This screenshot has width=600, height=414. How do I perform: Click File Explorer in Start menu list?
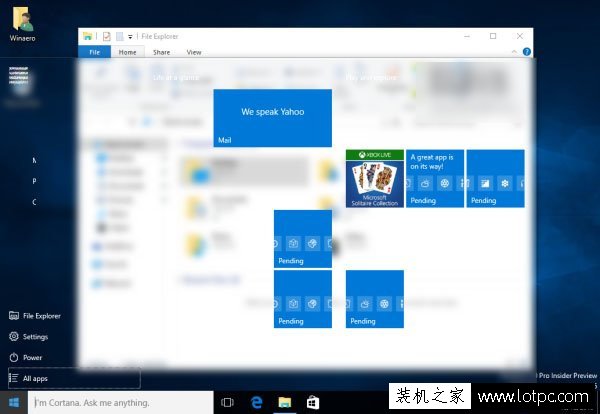(35, 316)
